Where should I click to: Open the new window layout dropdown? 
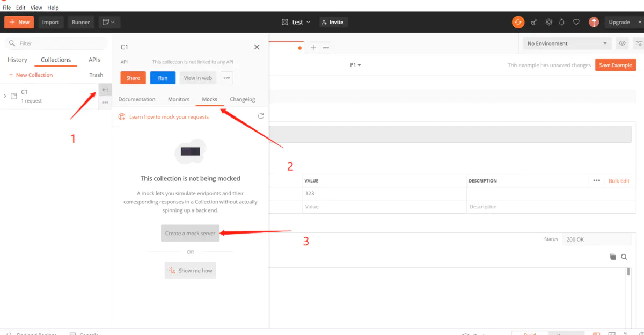(x=109, y=22)
